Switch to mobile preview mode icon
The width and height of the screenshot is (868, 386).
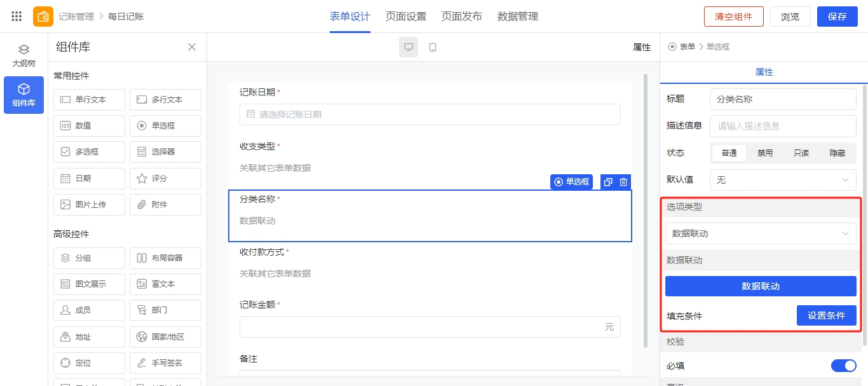[433, 47]
